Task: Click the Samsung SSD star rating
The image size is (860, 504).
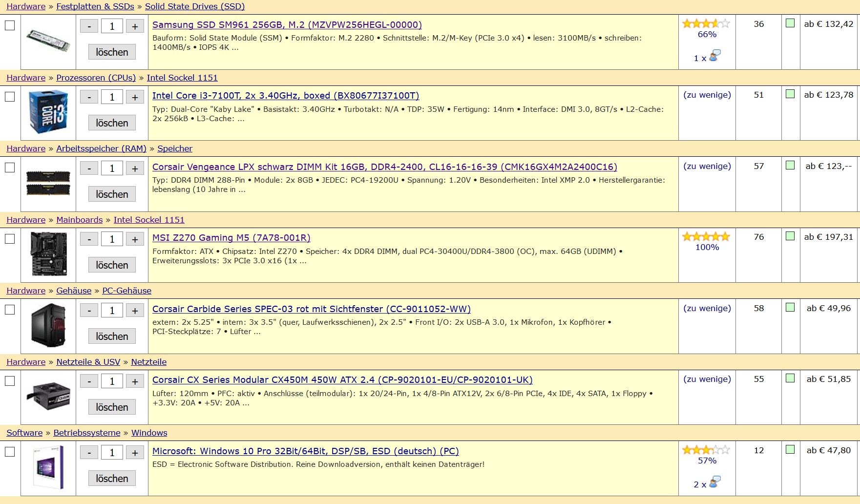Action: pyautogui.click(x=706, y=23)
